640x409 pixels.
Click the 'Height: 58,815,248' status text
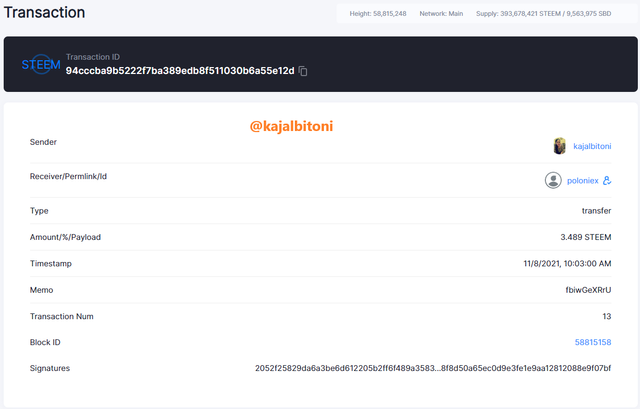(x=378, y=13)
